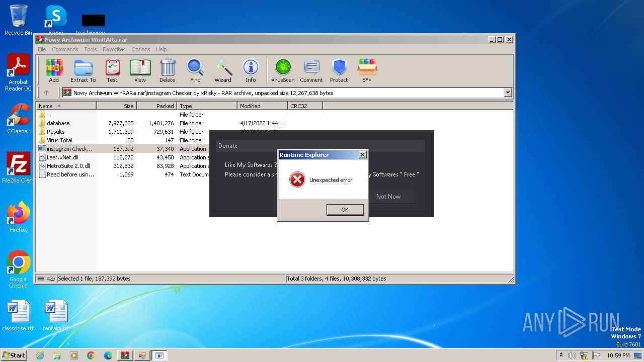Open Internet Explorer from the taskbar
This screenshot has height=362, width=644.
(x=40, y=355)
